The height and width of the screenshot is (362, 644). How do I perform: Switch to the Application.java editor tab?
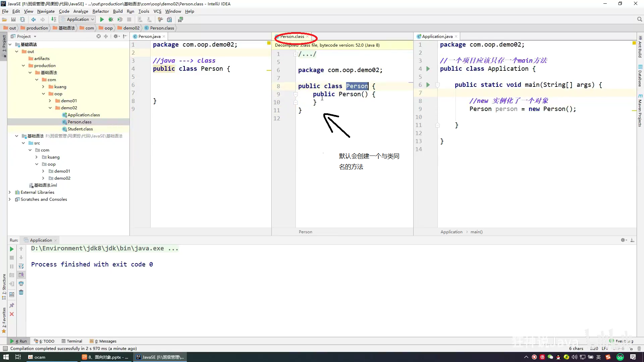pos(437,36)
